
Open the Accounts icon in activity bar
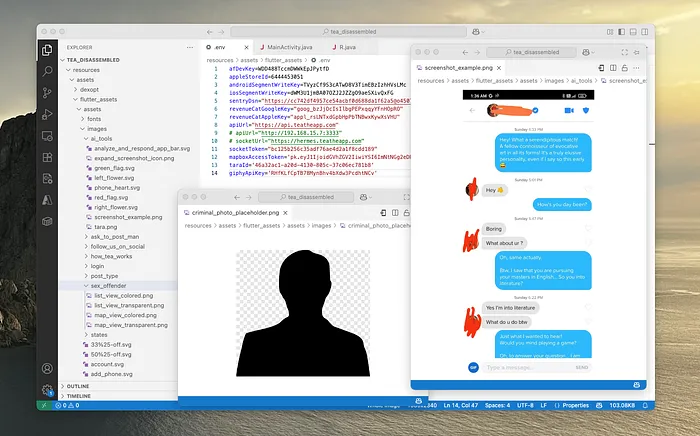coord(47,369)
